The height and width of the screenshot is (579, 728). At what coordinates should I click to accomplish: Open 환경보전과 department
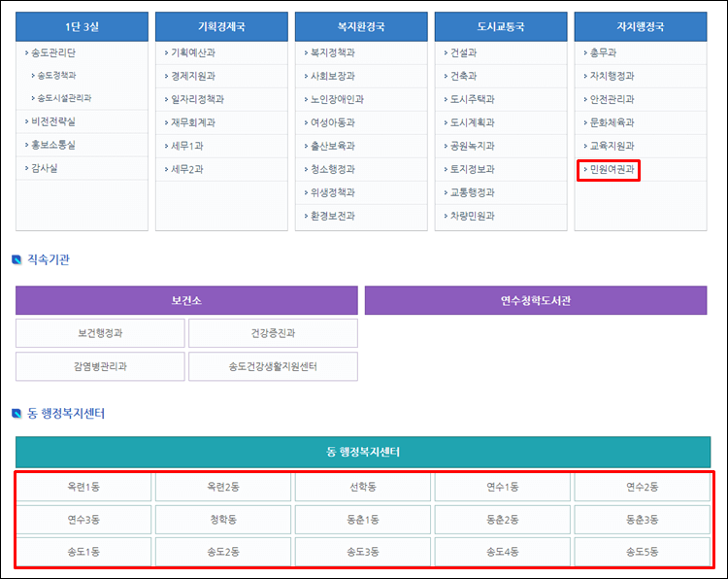[333, 216]
